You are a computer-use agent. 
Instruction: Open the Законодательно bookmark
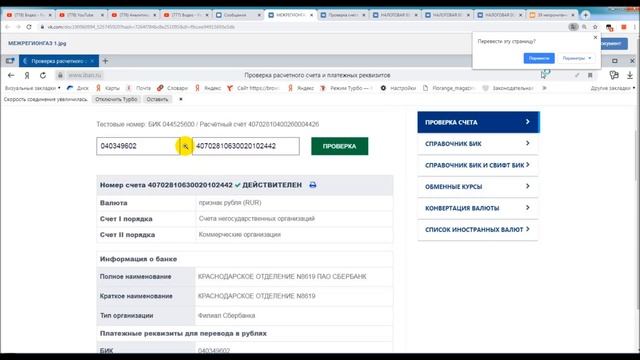(x=508, y=88)
